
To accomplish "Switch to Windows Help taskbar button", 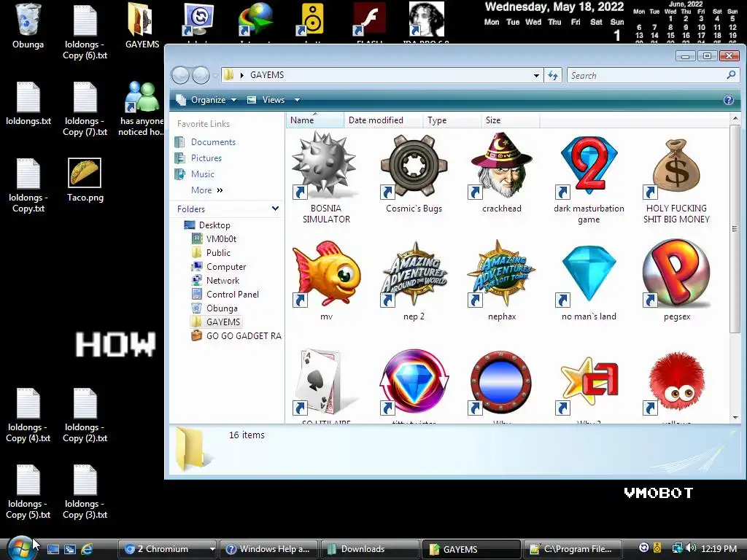I will (268, 549).
